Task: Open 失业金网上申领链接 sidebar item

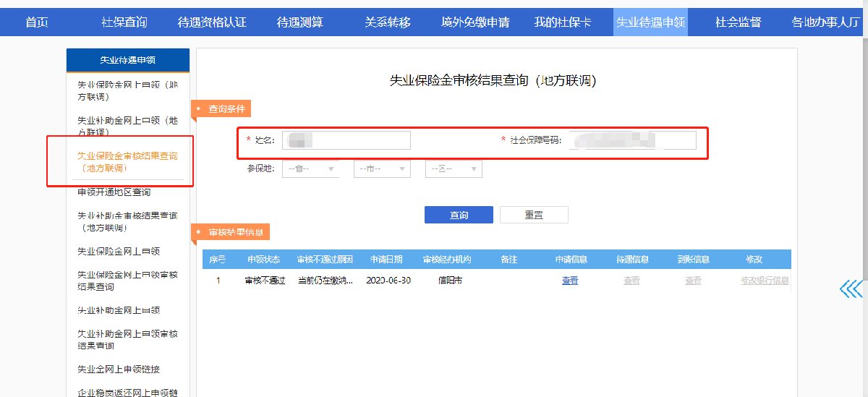Action: 119,369
